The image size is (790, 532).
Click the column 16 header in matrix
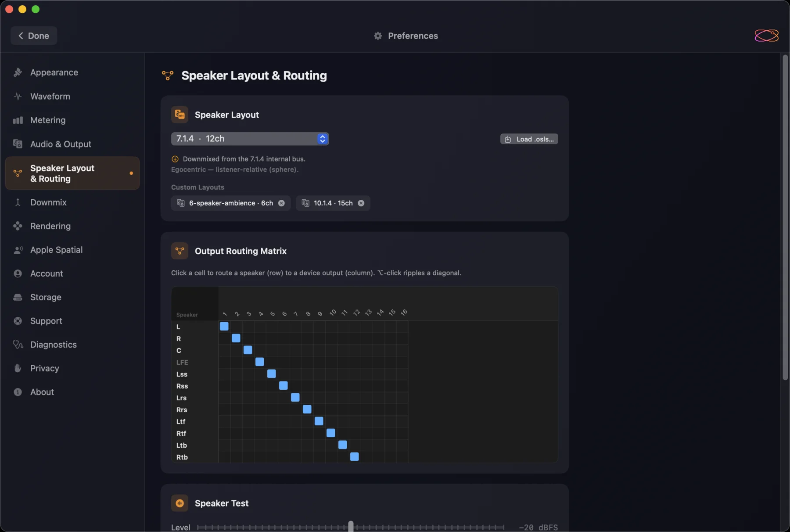404,313
